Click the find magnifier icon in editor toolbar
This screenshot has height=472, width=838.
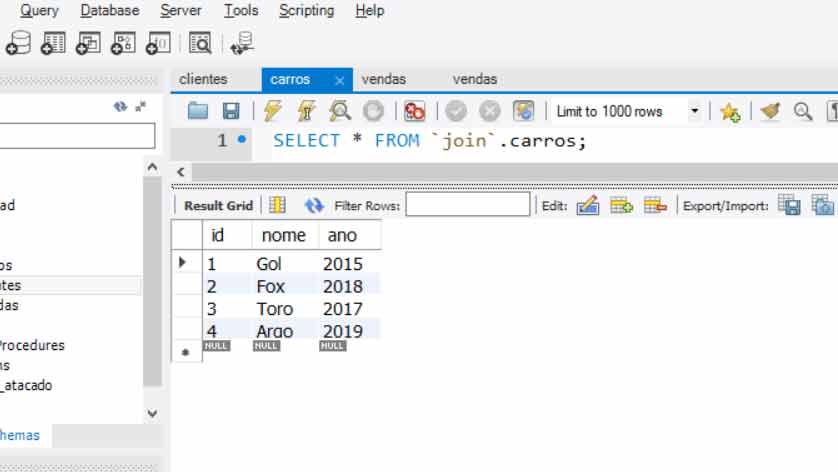coord(803,111)
